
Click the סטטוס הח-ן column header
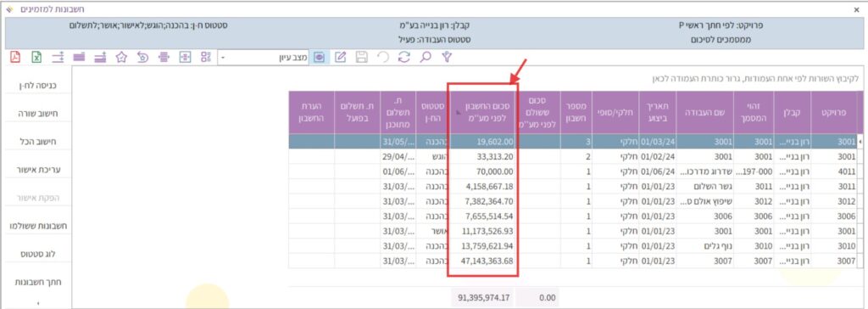431,112
